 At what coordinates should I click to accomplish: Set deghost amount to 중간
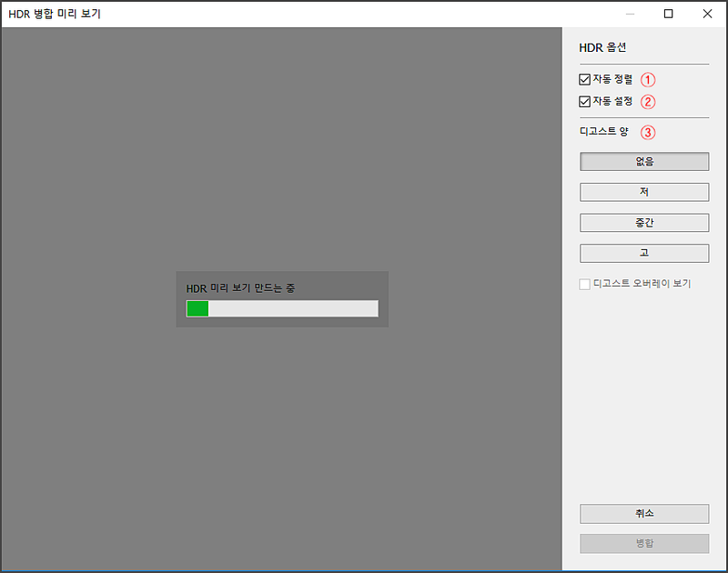644,223
